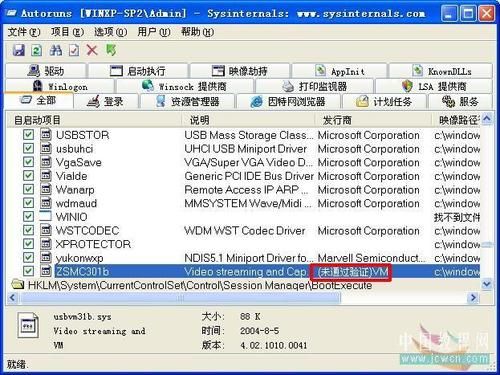Select the 全部 tab
Image resolution: width=500 pixels, height=375 pixels.
39,100
